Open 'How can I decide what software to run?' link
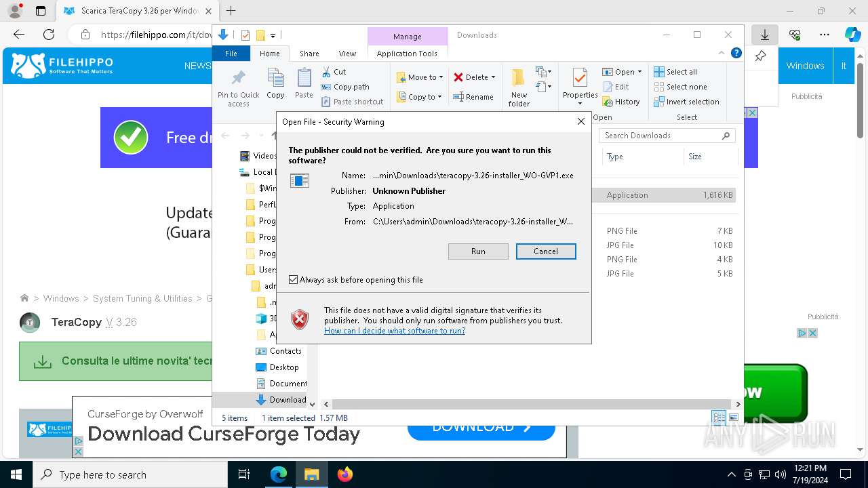Screen dimensions: 868x488 [395, 331]
